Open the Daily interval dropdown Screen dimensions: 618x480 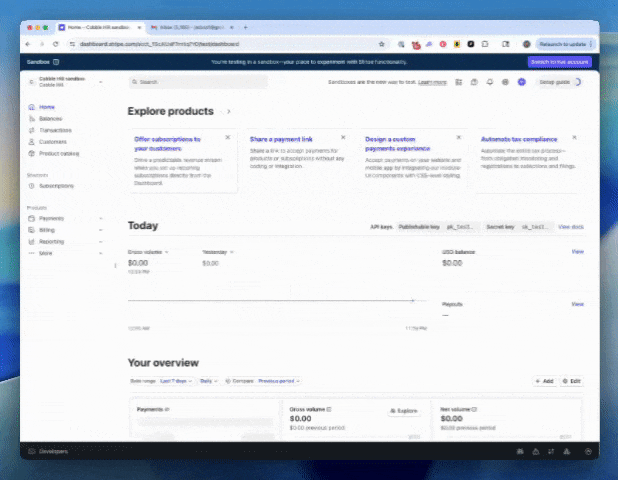(208, 381)
